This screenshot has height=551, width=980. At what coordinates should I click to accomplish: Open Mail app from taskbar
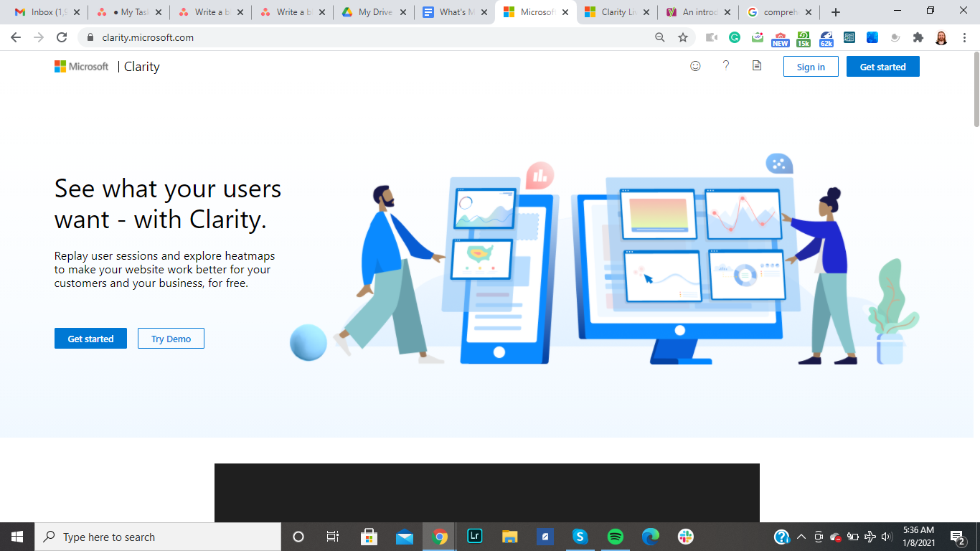tap(405, 537)
